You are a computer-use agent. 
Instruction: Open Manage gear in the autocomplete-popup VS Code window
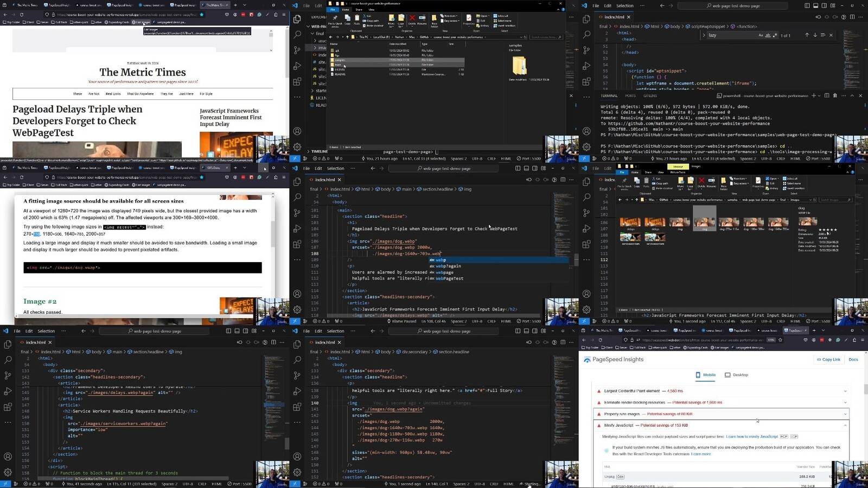297,309
